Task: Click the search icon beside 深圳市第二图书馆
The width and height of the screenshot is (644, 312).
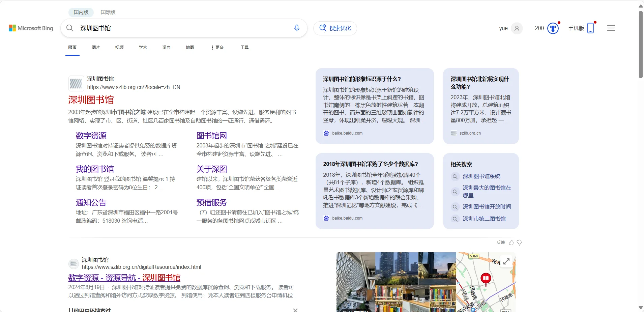Action: 455,219
